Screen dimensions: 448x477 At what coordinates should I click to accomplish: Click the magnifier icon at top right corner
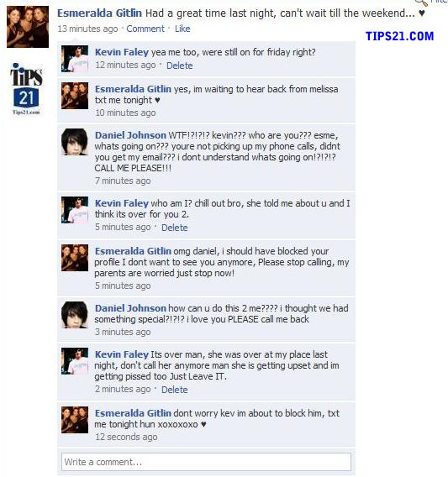(x=421, y=3)
